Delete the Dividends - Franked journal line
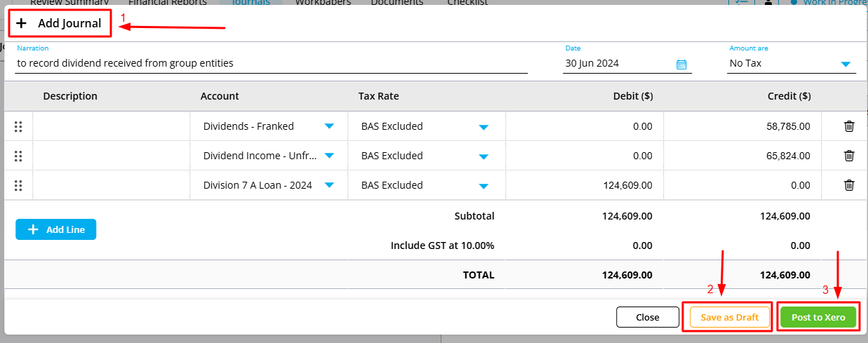This screenshot has width=868, height=343. [848, 126]
